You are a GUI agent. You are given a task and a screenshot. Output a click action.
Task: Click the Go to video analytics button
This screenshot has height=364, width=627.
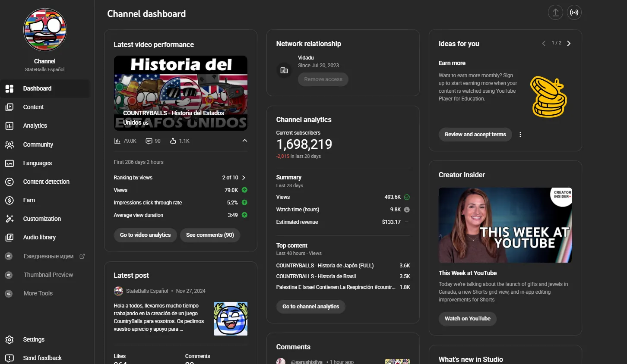pyautogui.click(x=146, y=235)
